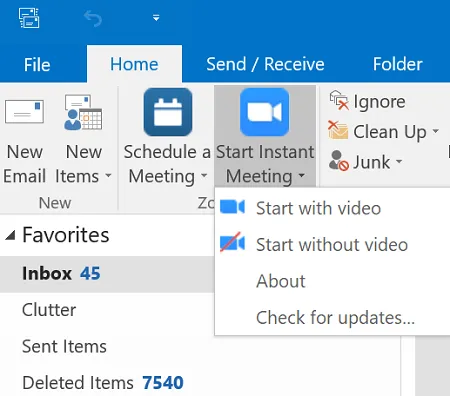
Task: Click the Start Instant Meeting Zoom camera icon
Action: 264,112
